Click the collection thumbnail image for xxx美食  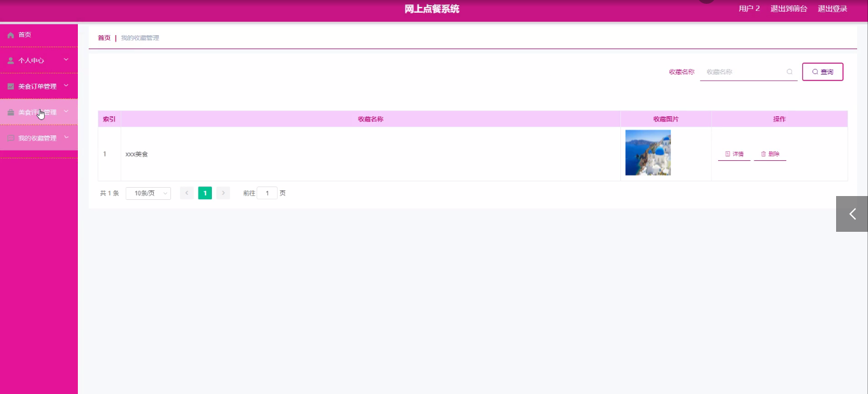coord(647,153)
